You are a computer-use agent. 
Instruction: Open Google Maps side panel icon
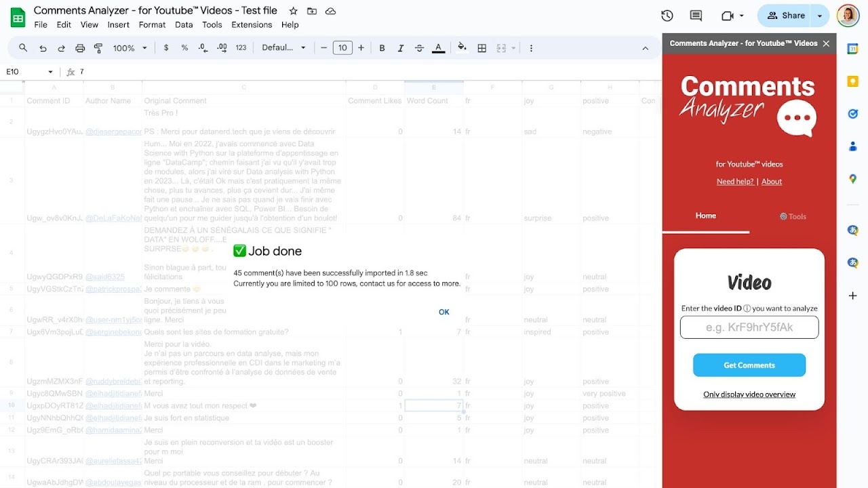852,179
